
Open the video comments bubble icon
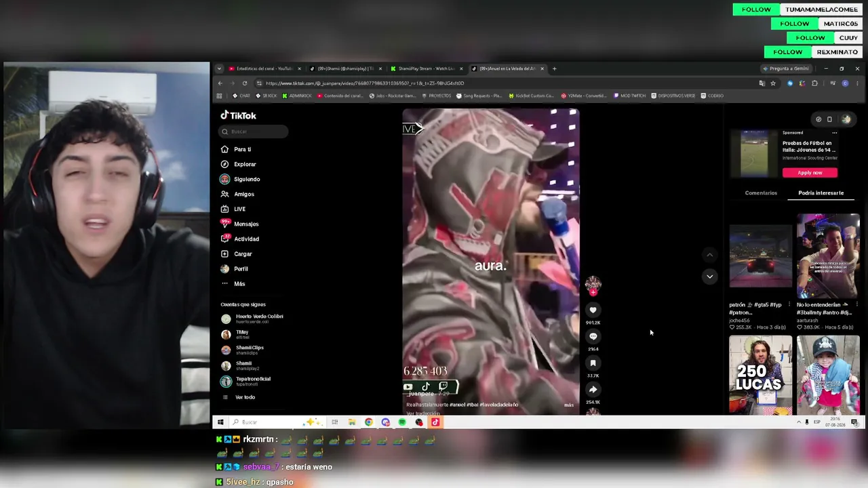pos(593,336)
